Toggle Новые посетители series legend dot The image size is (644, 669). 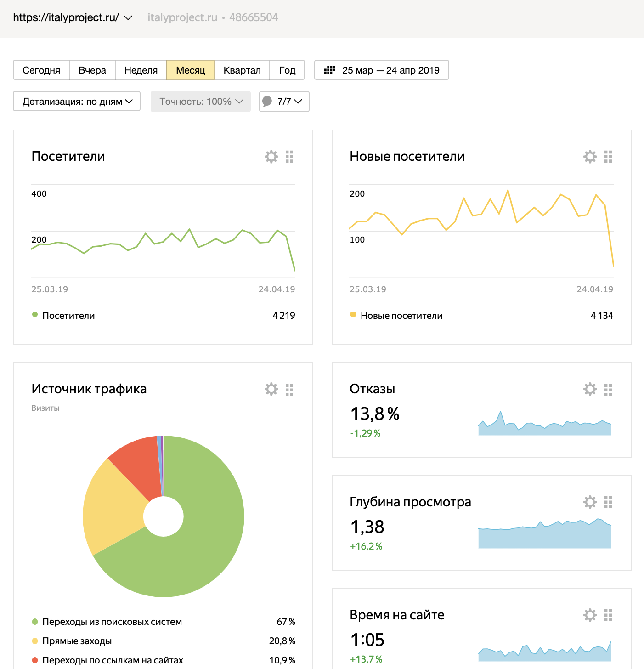pyautogui.click(x=353, y=315)
